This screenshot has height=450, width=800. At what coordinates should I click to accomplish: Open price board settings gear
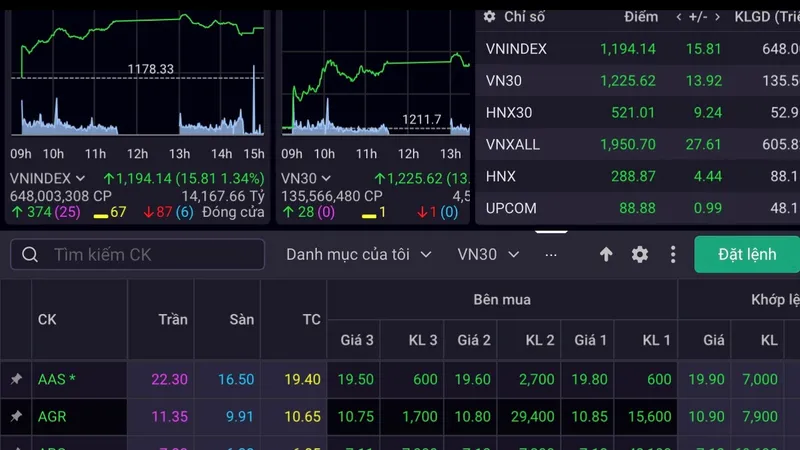tap(640, 254)
